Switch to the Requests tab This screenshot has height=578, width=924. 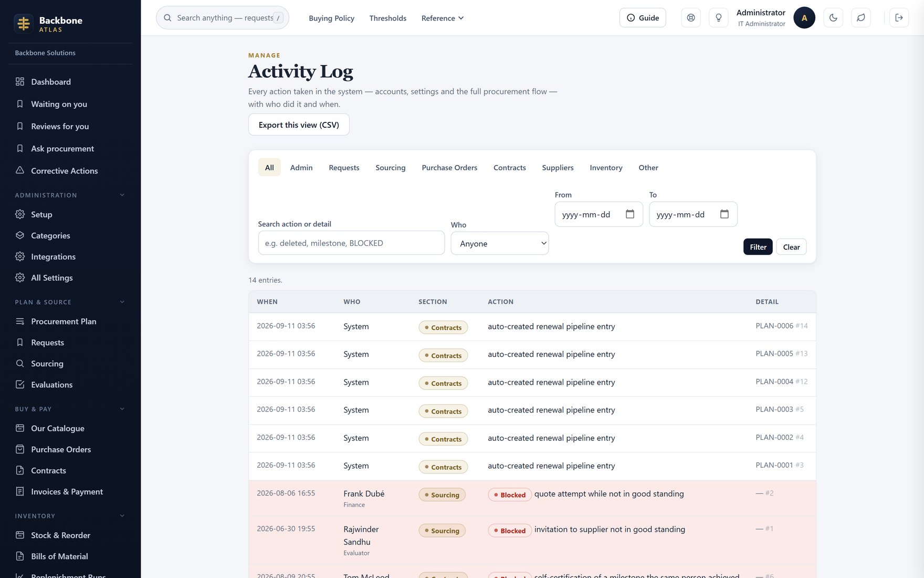click(344, 167)
